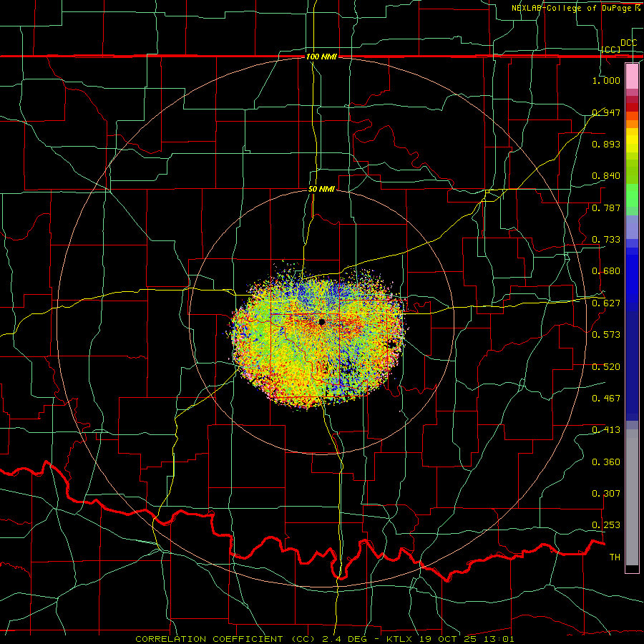Click the 0.840 scale value

[x=606, y=176]
